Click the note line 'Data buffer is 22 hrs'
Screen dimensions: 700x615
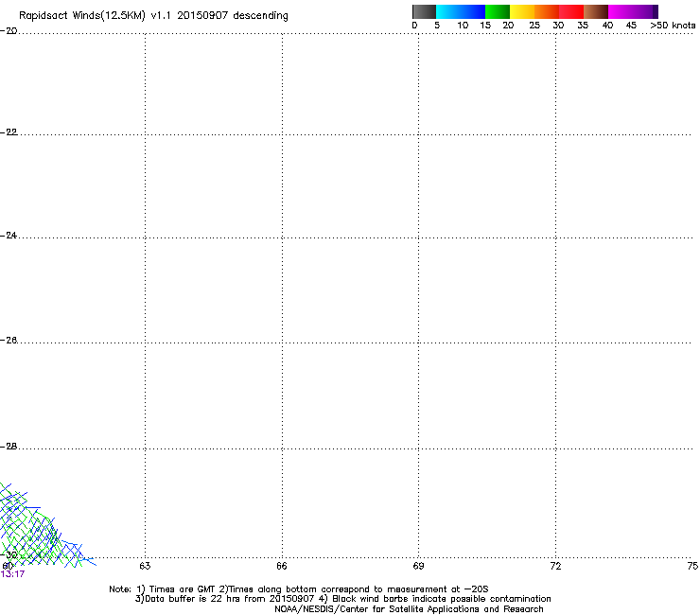342,599
